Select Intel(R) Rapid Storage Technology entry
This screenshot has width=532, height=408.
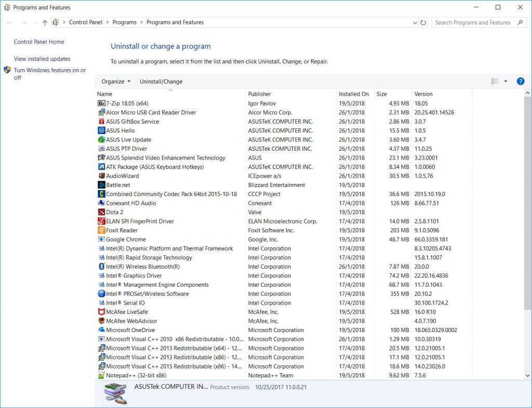click(283, 257)
